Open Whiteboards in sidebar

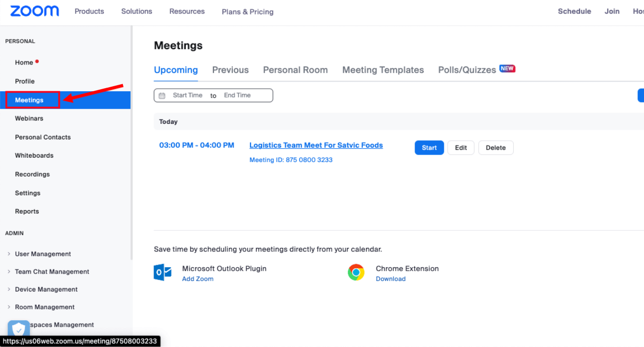(34, 156)
